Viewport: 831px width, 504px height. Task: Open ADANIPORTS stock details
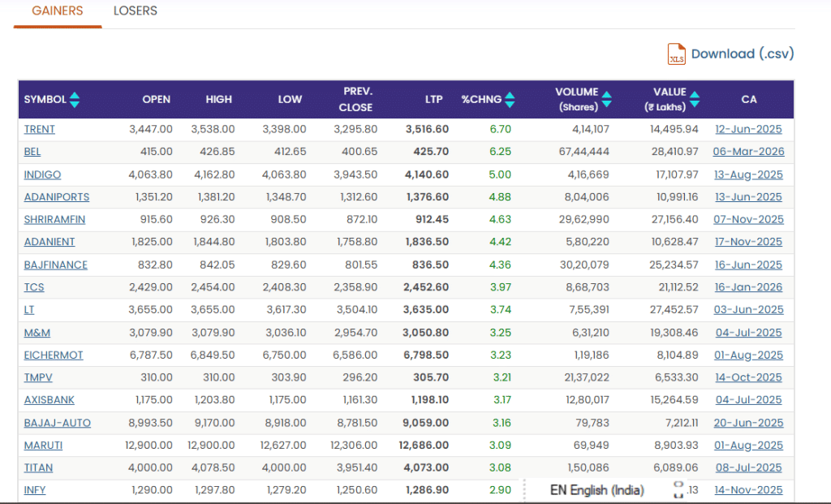(x=57, y=197)
